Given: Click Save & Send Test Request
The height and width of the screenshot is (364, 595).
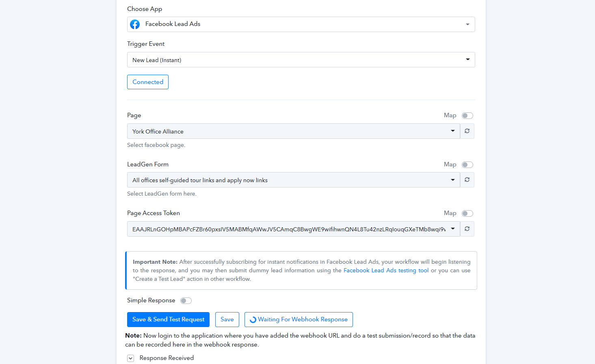Looking at the screenshot, I should pyautogui.click(x=168, y=319).
